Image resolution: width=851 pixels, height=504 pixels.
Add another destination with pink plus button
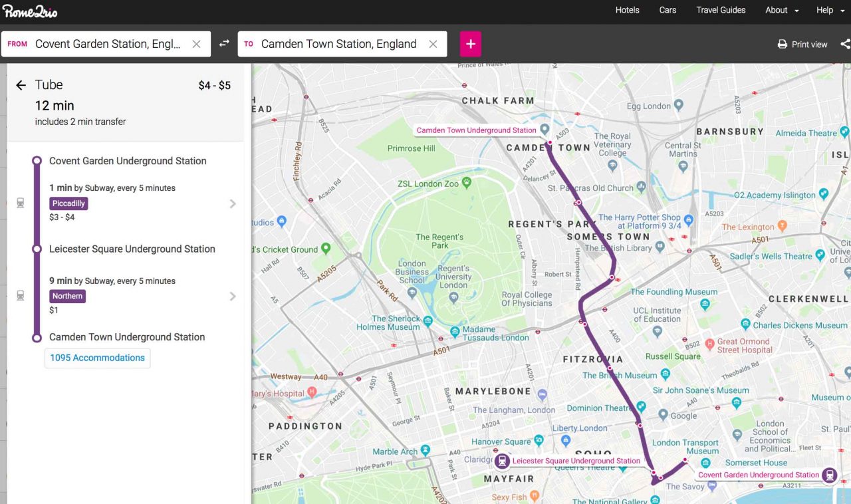coord(470,44)
